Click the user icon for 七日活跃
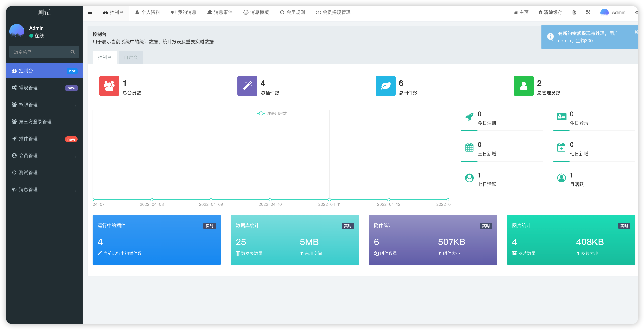644x330 pixels. pyautogui.click(x=469, y=178)
